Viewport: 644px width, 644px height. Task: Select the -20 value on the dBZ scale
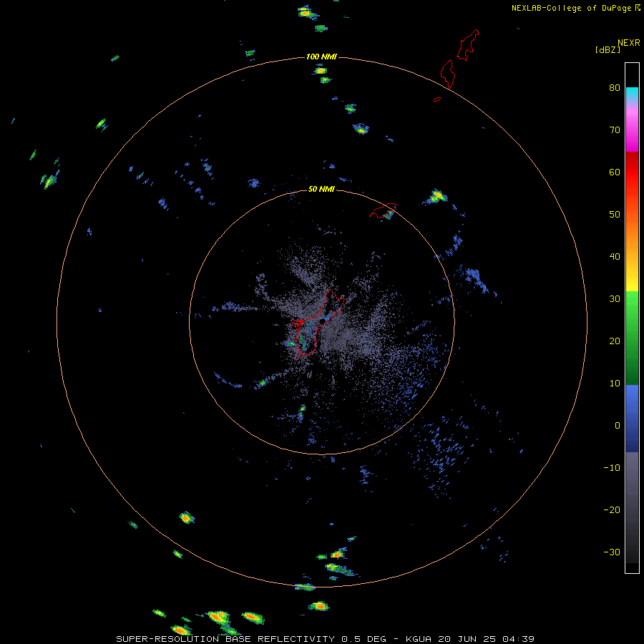612,509
